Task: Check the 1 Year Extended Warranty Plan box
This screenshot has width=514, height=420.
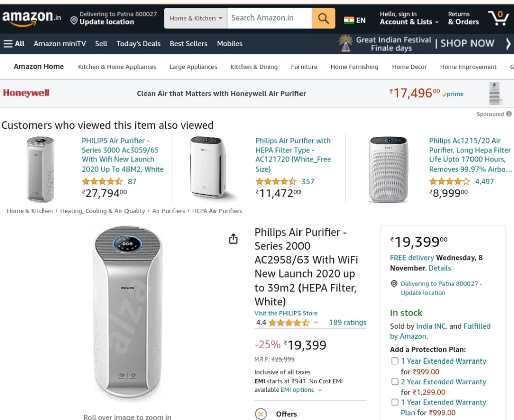Action: (x=395, y=402)
